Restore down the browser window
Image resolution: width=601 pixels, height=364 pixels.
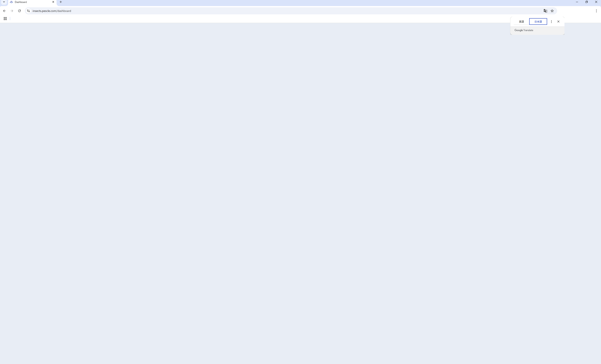point(587,2)
